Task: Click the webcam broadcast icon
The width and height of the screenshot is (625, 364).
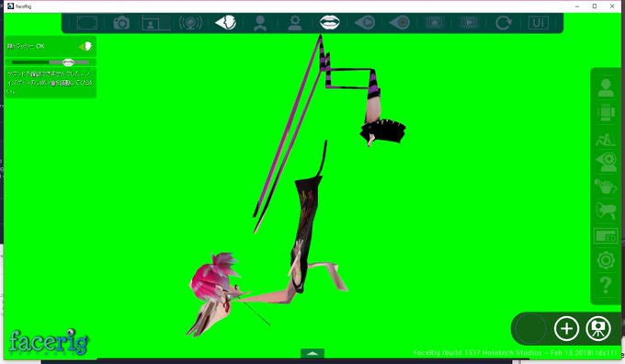Action: click(x=190, y=23)
